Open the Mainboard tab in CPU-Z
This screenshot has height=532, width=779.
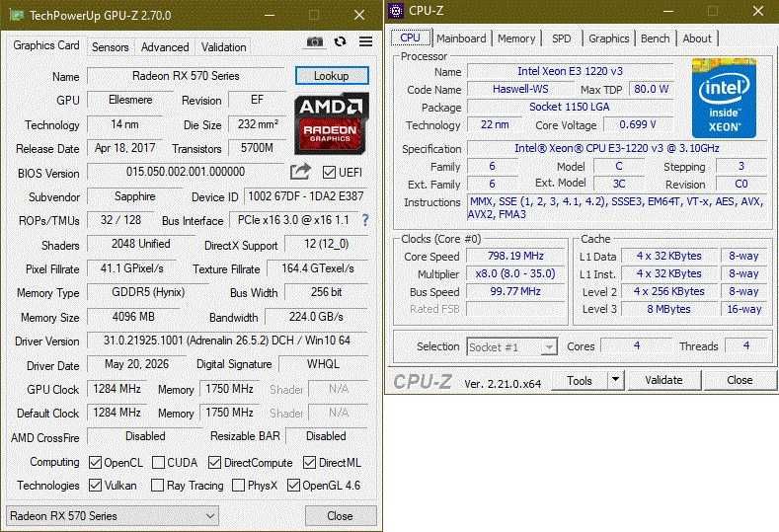(x=461, y=38)
